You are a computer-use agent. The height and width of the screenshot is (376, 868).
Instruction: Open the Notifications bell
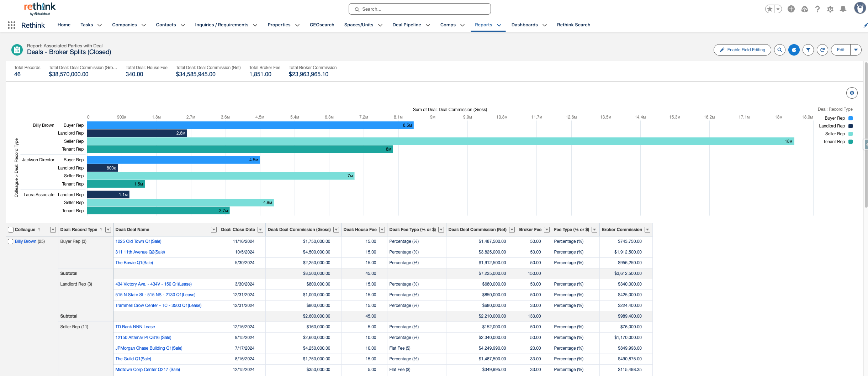point(843,9)
